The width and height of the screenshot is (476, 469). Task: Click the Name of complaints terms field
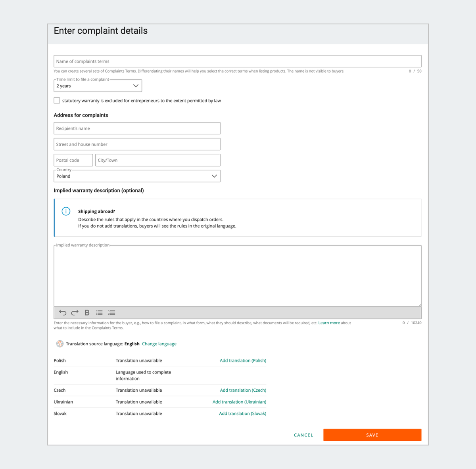[x=237, y=61]
